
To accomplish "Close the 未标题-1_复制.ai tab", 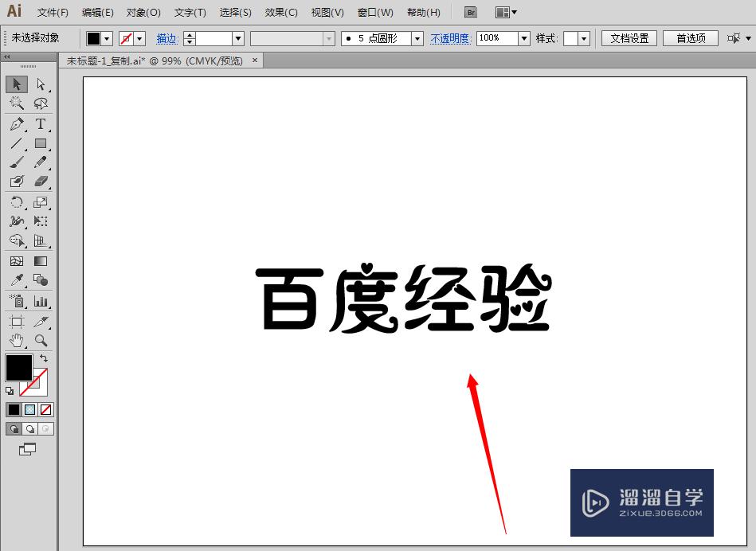I will (255, 61).
